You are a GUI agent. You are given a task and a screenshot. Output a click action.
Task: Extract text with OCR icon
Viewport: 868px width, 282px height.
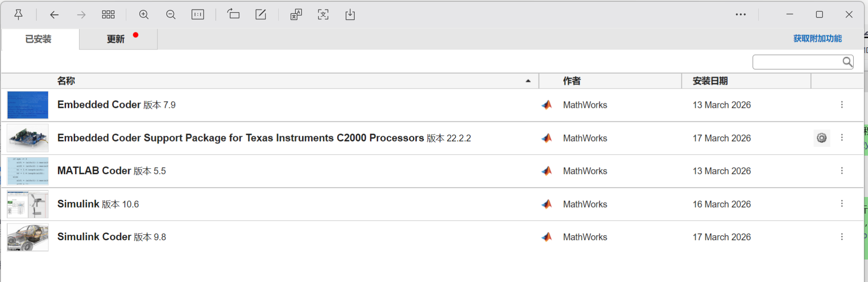(x=323, y=14)
